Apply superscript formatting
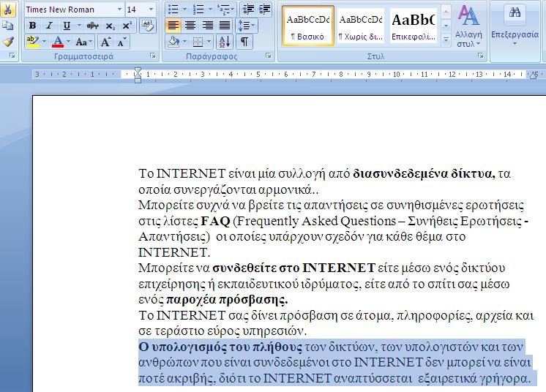This screenshot has width=546, height=392. coord(127,26)
